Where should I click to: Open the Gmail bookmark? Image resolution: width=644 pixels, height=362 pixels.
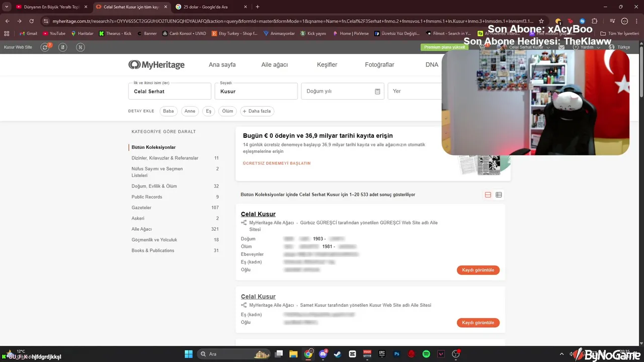click(28, 34)
